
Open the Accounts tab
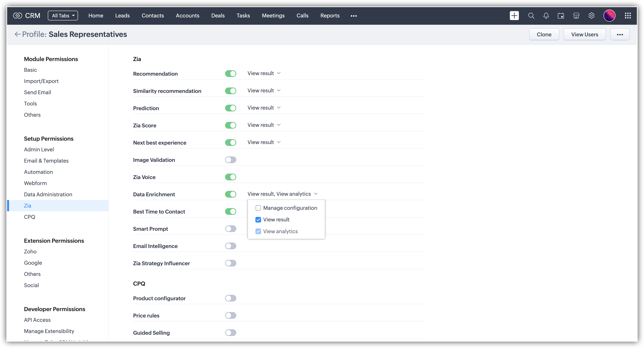[188, 16]
